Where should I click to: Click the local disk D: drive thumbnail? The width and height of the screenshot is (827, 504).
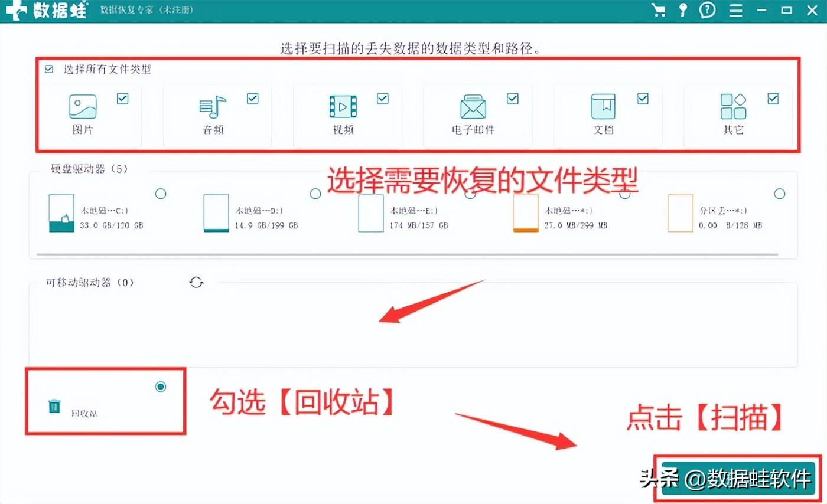tap(216, 214)
